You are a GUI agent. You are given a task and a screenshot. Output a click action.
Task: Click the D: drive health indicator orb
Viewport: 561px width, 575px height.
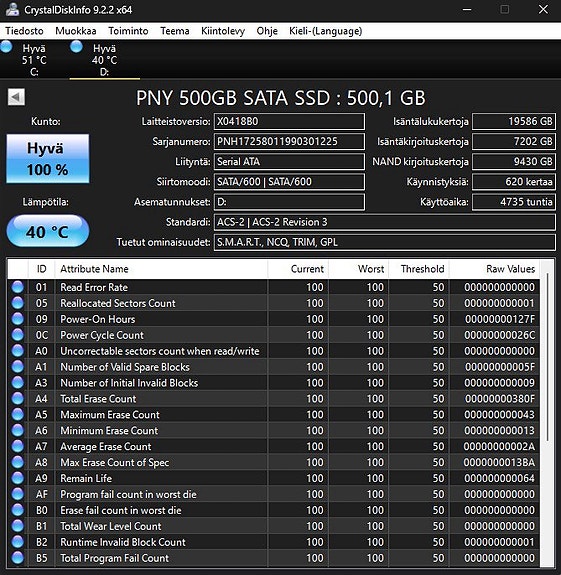click(x=76, y=47)
